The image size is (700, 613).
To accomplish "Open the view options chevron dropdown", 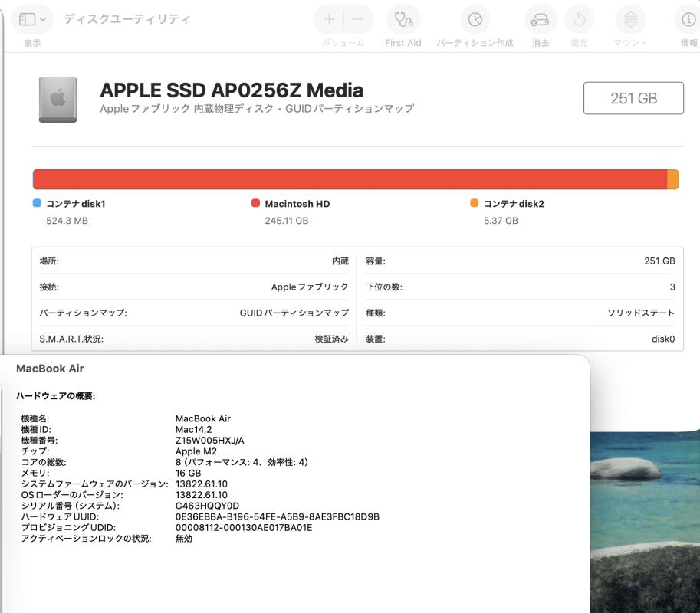I will 43,19.
